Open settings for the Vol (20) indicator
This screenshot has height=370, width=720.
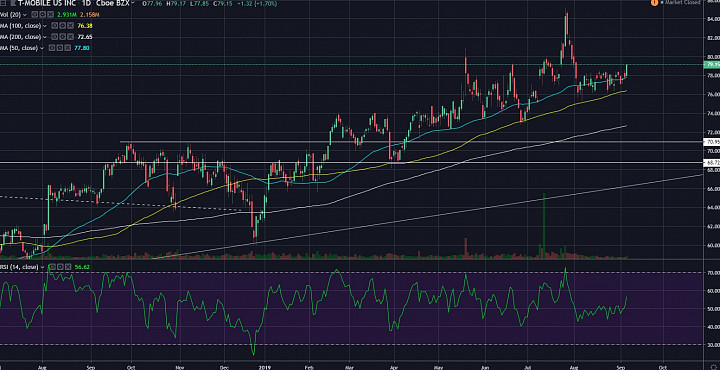click(43, 14)
